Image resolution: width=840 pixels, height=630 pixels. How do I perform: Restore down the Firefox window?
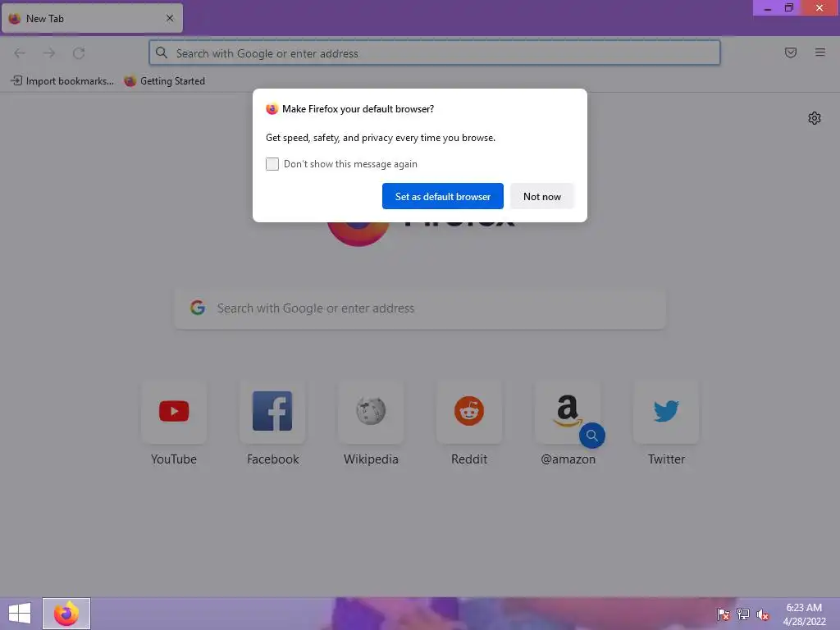[789, 8]
